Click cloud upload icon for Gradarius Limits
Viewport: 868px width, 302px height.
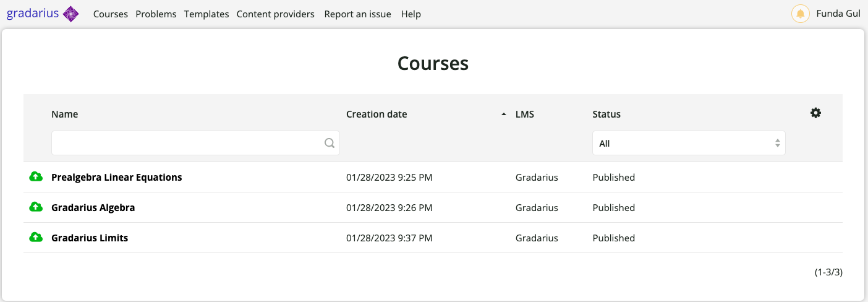click(x=36, y=238)
